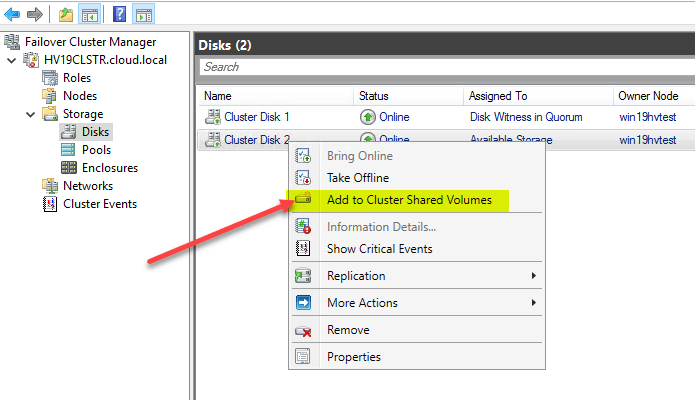Click the Roles node icon

50,78
